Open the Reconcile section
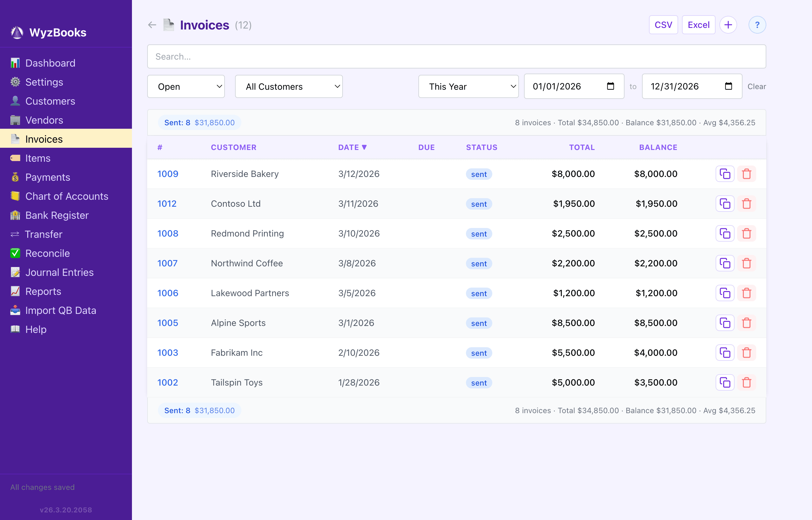The image size is (812, 520). [48, 253]
